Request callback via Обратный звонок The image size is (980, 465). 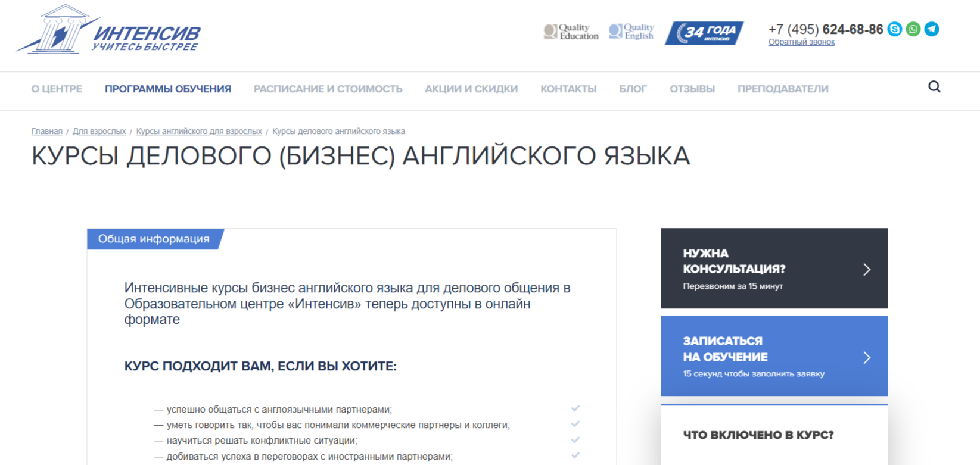pos(801,42)
